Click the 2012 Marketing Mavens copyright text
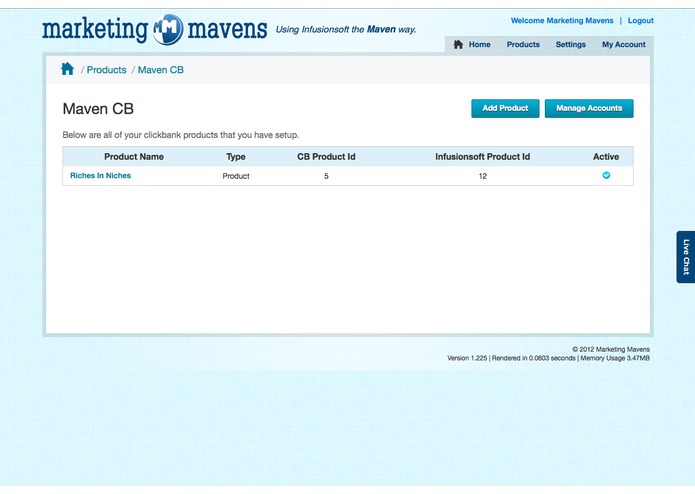Screen dimensions: 695x494 click(x=611, y=349)
